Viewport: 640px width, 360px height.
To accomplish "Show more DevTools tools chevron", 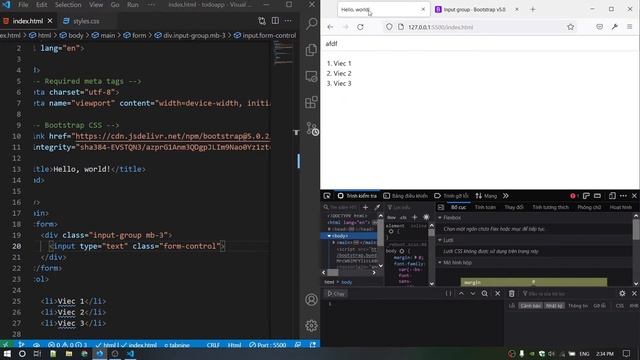I will point(506,196).
